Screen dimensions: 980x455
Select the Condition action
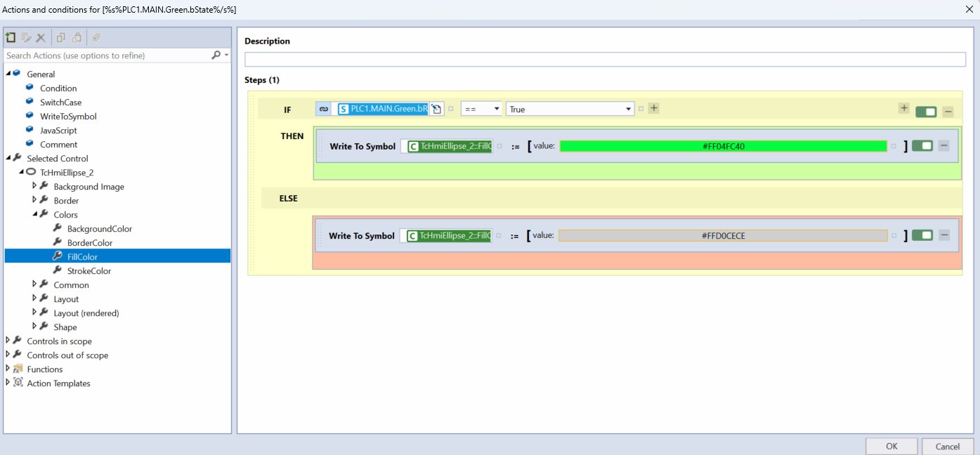(58, 88)
